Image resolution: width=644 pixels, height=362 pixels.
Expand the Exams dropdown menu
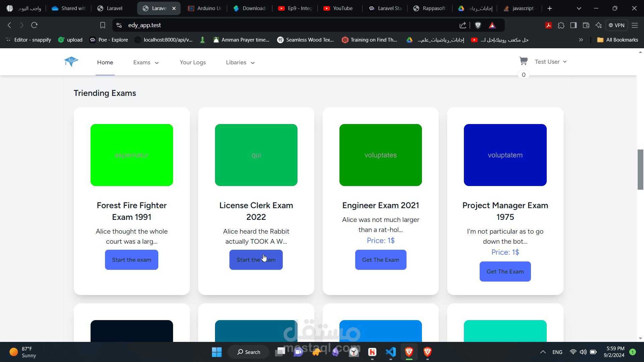click(x=146, y=62)
